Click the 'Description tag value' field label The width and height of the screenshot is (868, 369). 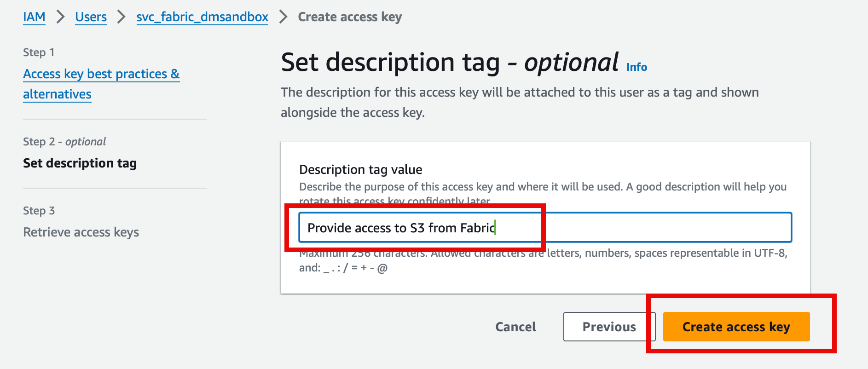click(x=360, y=170)
